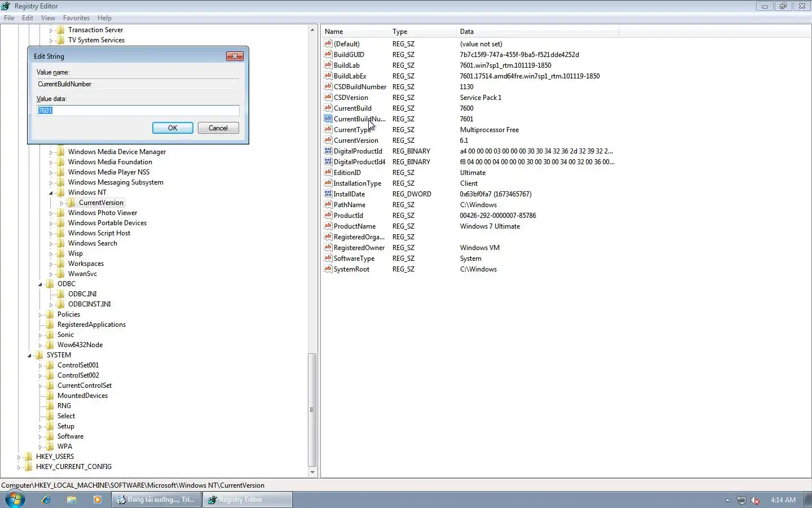The width and height of the screenshot is (812, 508).
Task: Click the Windows NT folder icon
Action: pos(61,192)
